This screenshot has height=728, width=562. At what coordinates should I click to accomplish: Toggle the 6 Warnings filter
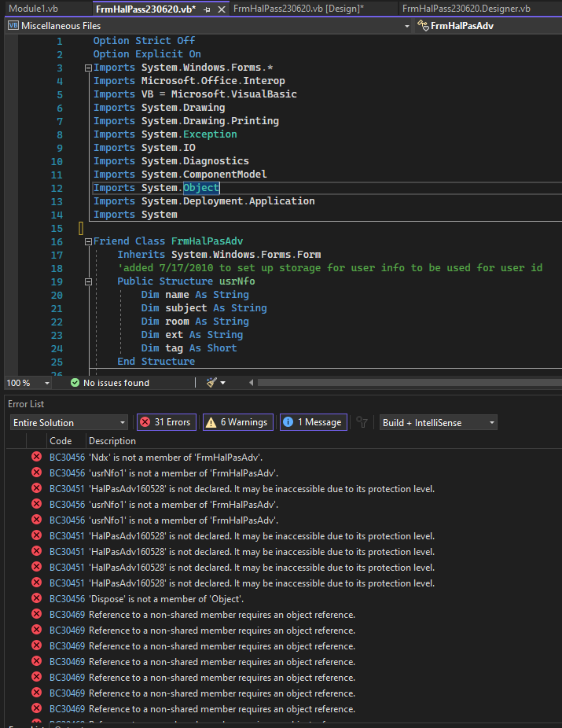237,422
